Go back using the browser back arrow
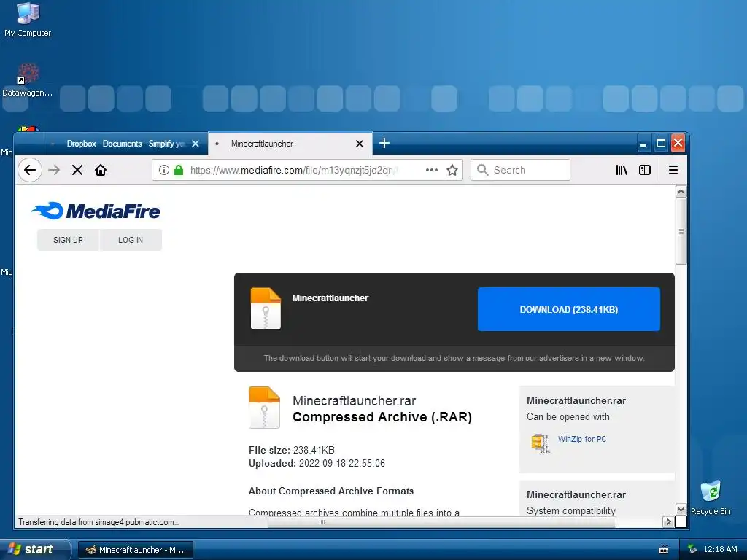Screen dimensions: 747x560 pyautogui.click(x=29, y=170)
